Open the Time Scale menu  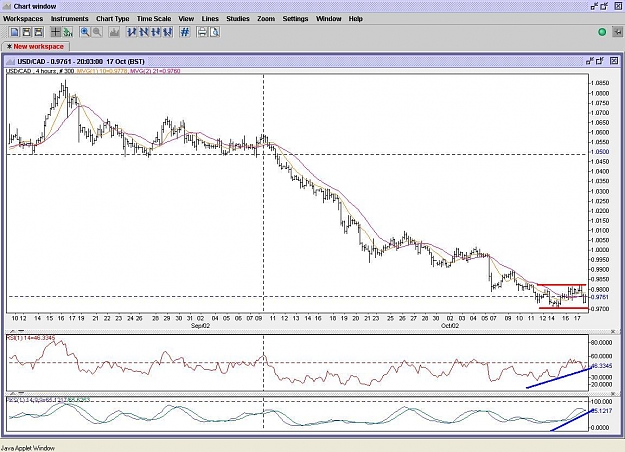pos(154,19)
